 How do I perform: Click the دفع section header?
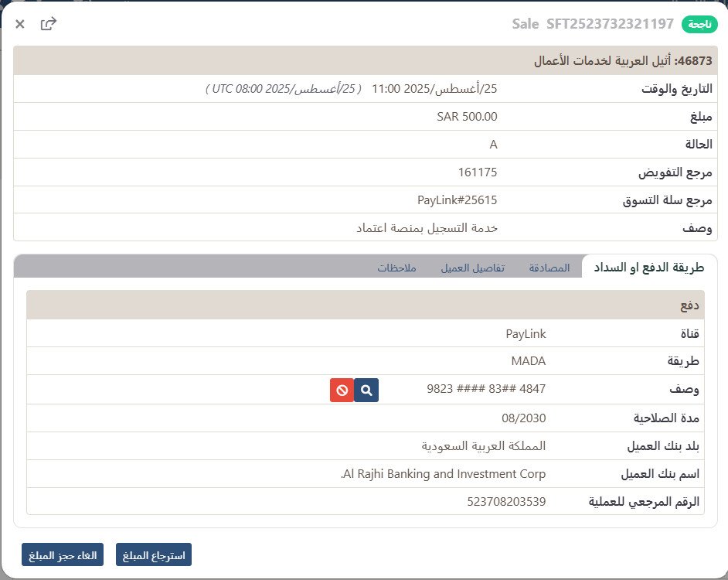click(x=689, y=305)
